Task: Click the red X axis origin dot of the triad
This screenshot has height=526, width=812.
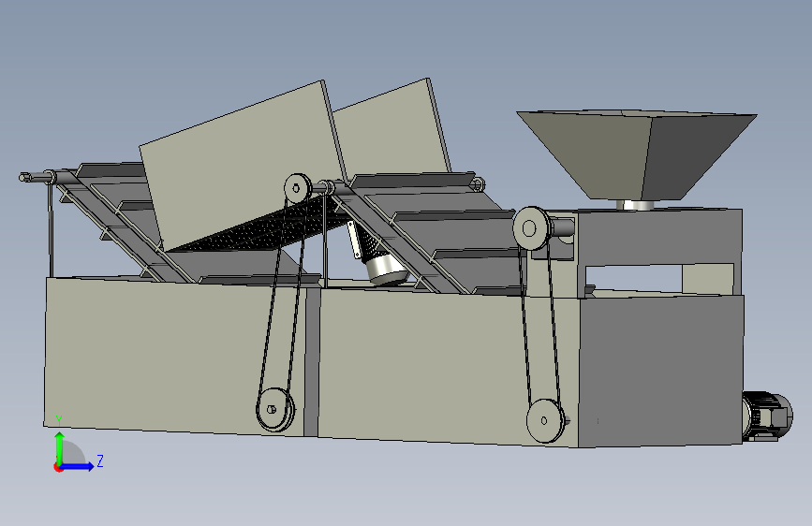Action: [x=58, y=467]
